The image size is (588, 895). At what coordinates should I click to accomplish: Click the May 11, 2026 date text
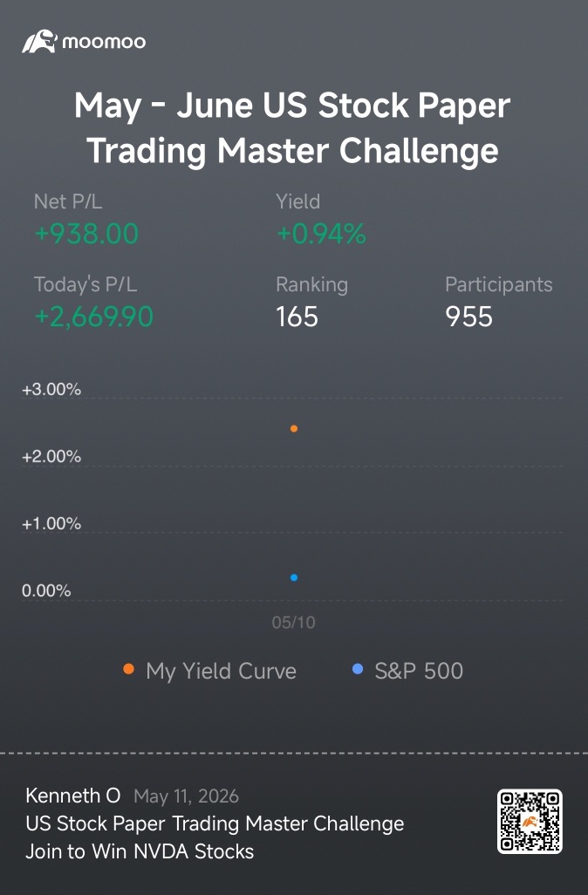[x=186, y=796]
